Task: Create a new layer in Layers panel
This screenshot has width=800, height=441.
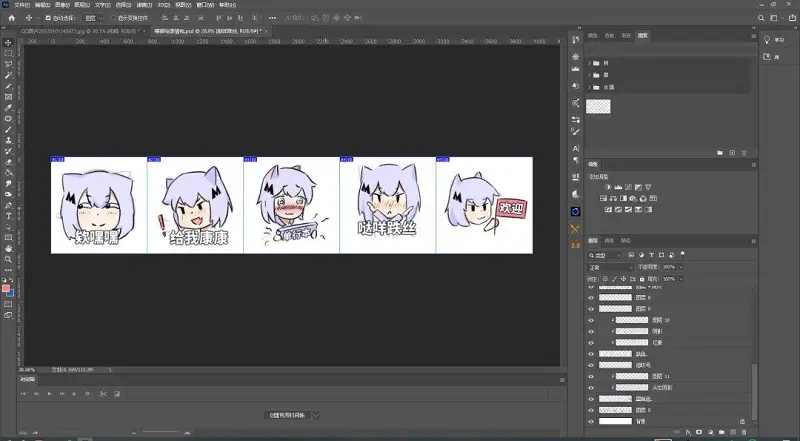Action: [733, 432]
